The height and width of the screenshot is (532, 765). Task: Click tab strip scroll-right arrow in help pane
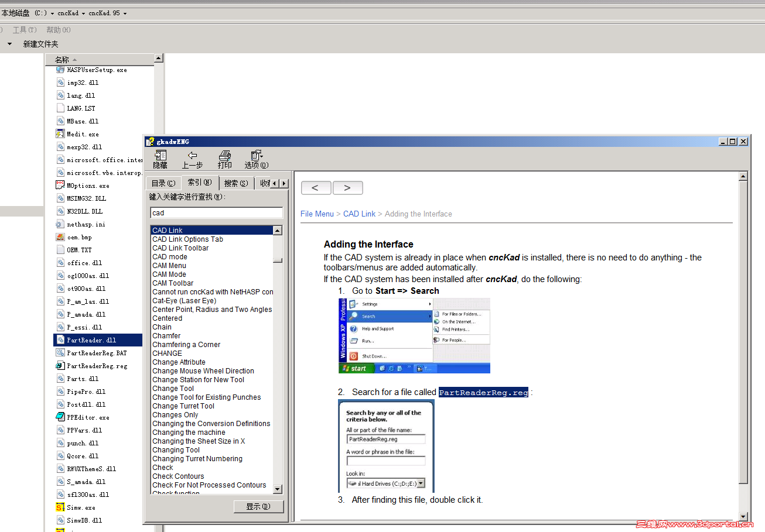coord(284,183)
